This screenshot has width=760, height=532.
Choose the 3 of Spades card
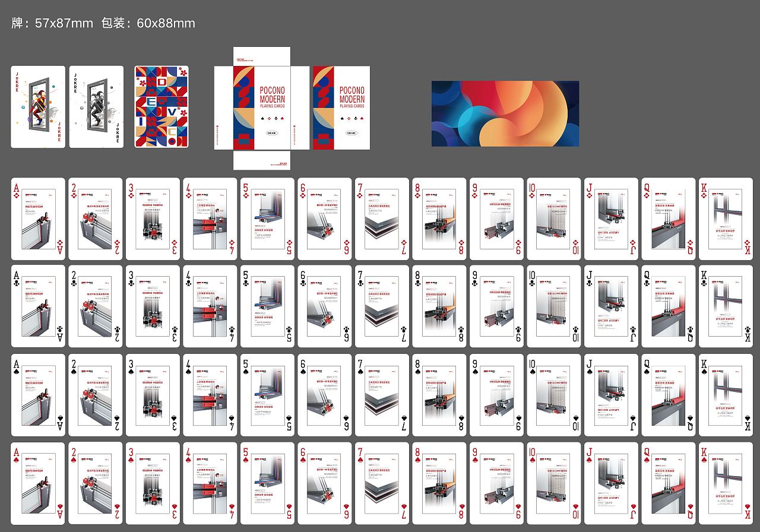tap(153, 395)
